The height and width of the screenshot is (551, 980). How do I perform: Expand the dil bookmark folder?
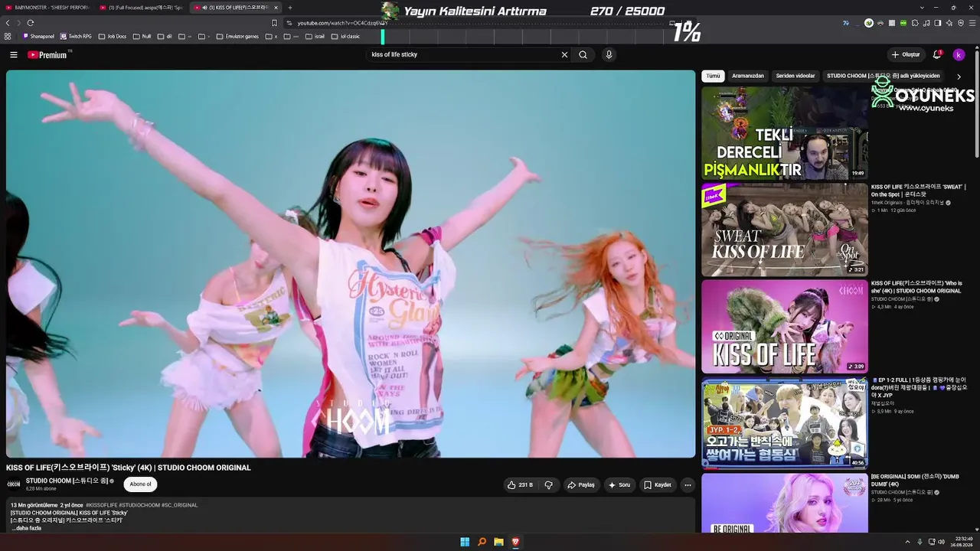[x=165, y=36]
